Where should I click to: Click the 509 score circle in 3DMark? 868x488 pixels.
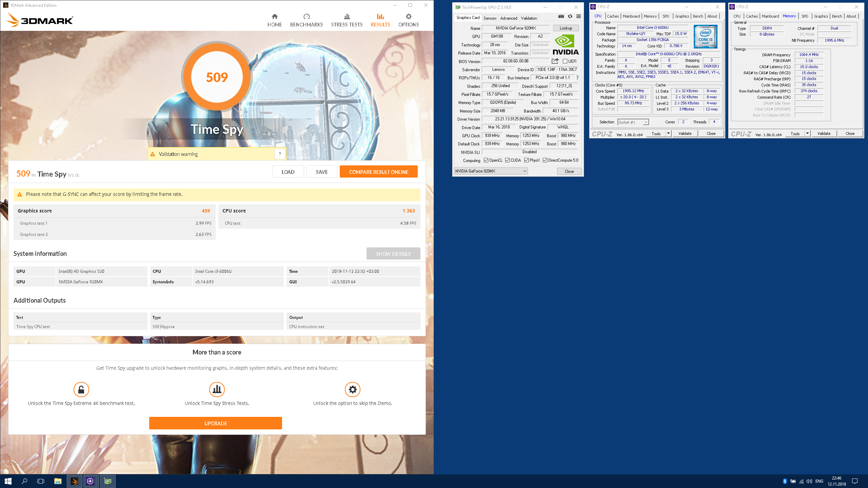point(217,77)
